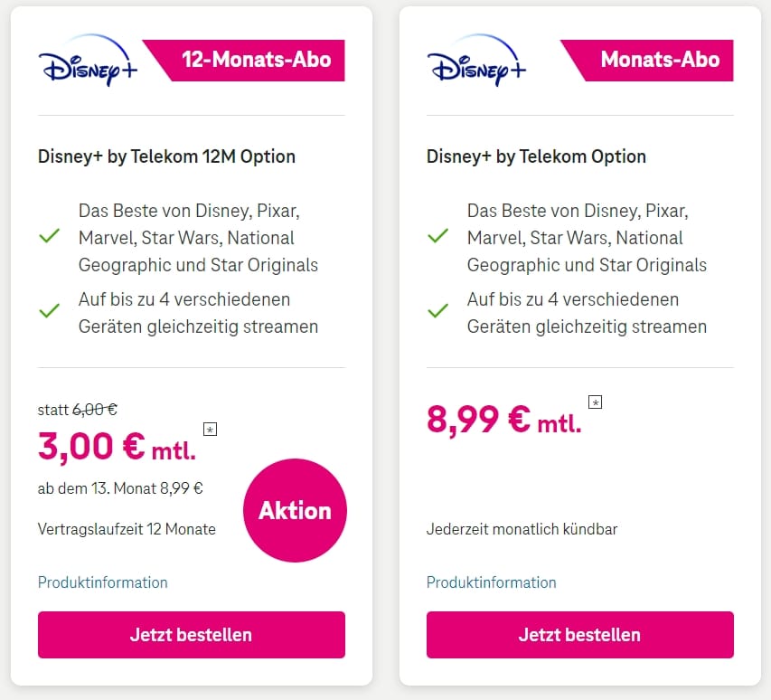Open footnote asterisk next to 3,00 € price

click(210, 430)
